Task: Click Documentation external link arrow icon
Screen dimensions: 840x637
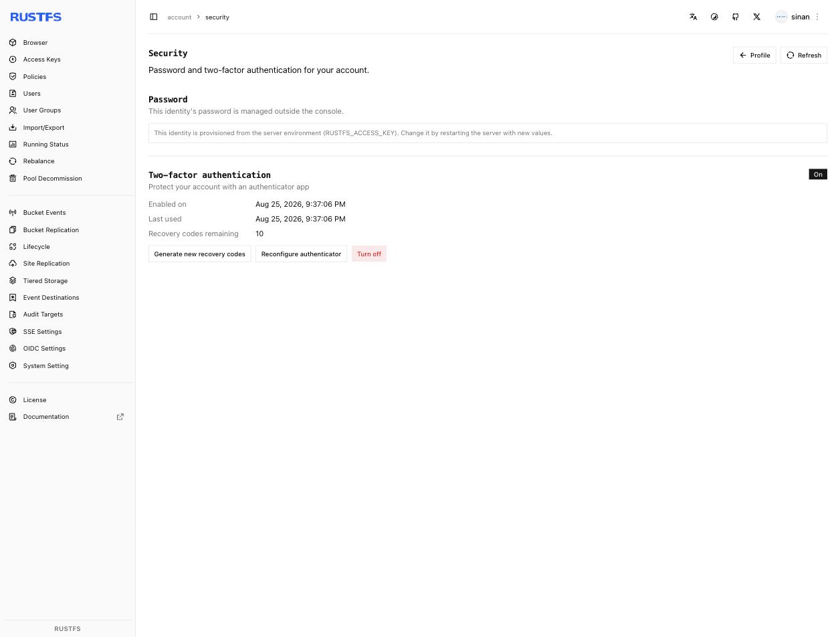Action: (120, 417)
